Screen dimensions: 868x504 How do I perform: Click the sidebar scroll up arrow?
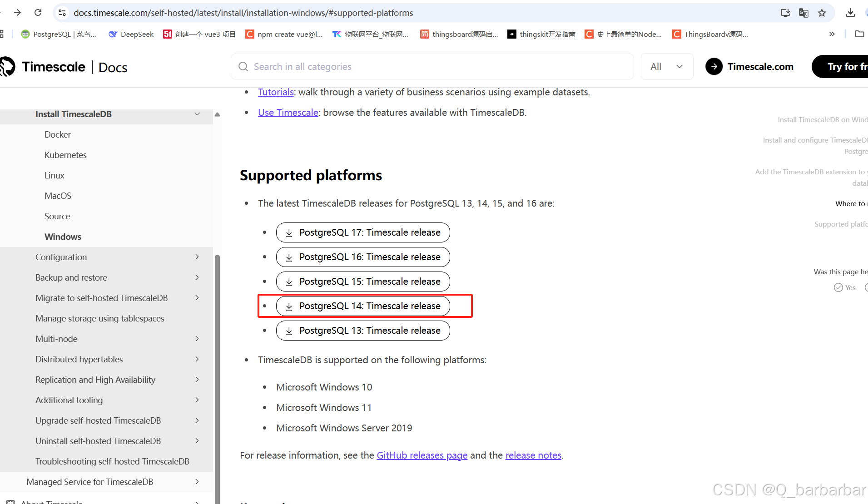[218, 114]
